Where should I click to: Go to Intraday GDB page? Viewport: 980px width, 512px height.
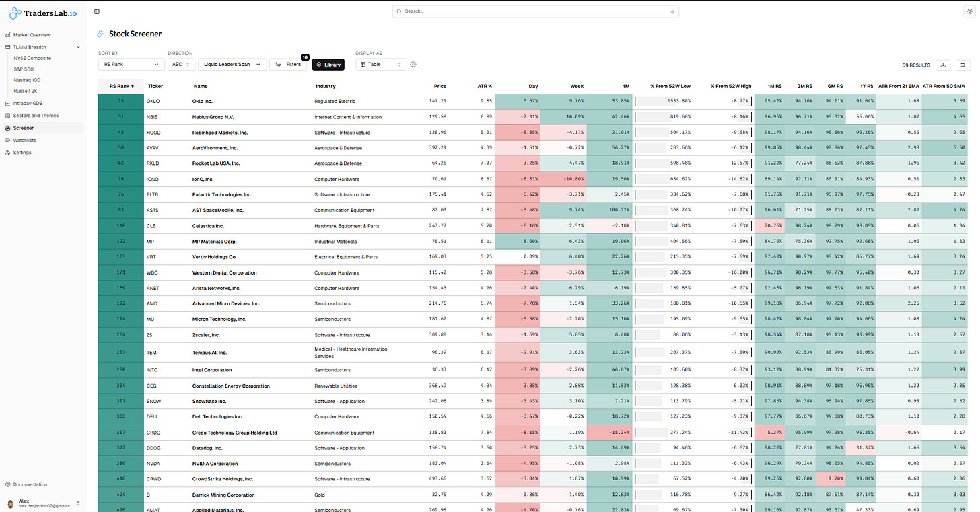point(28,104)
